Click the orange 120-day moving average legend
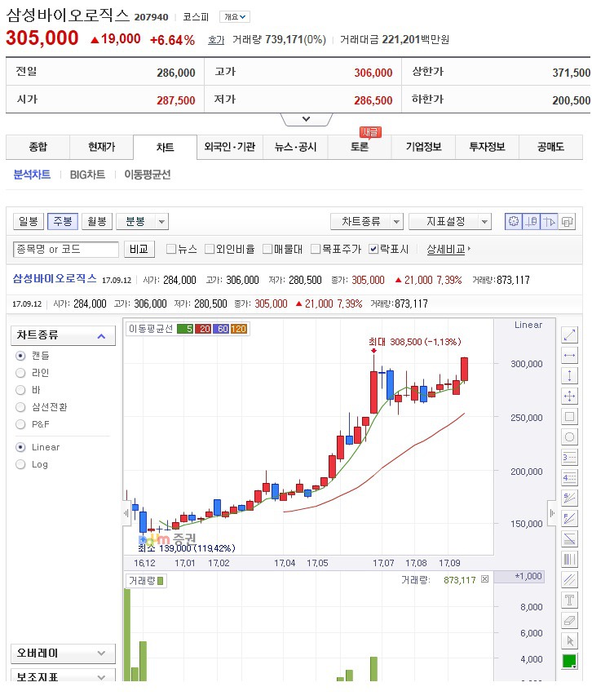592x700 pixels. 239,329
